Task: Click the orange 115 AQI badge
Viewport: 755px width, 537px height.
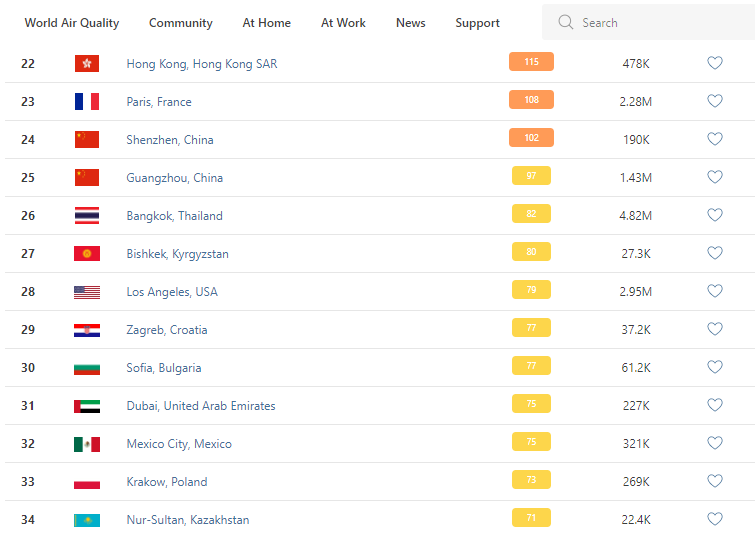Action: click(531, 62)
